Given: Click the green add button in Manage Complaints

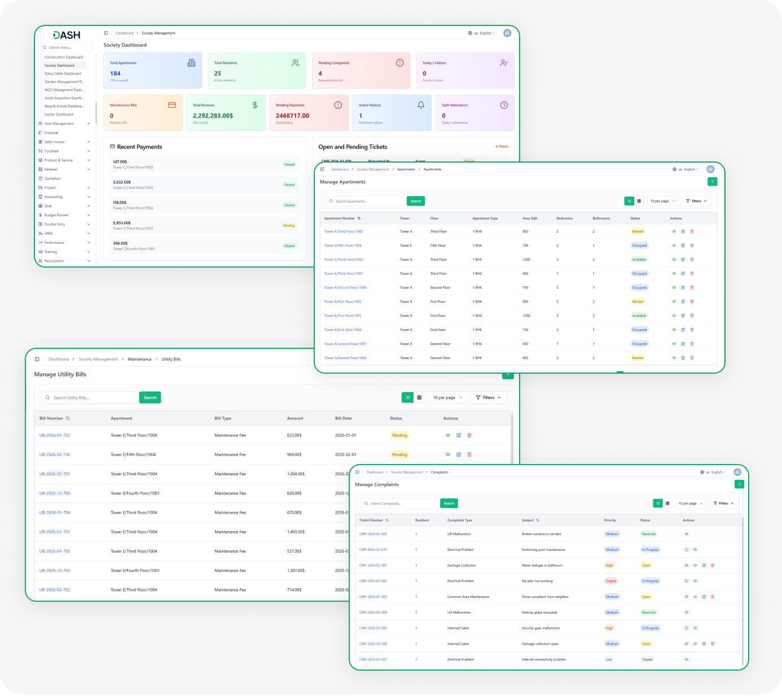Looking at the screenshot, I should 740,484.
